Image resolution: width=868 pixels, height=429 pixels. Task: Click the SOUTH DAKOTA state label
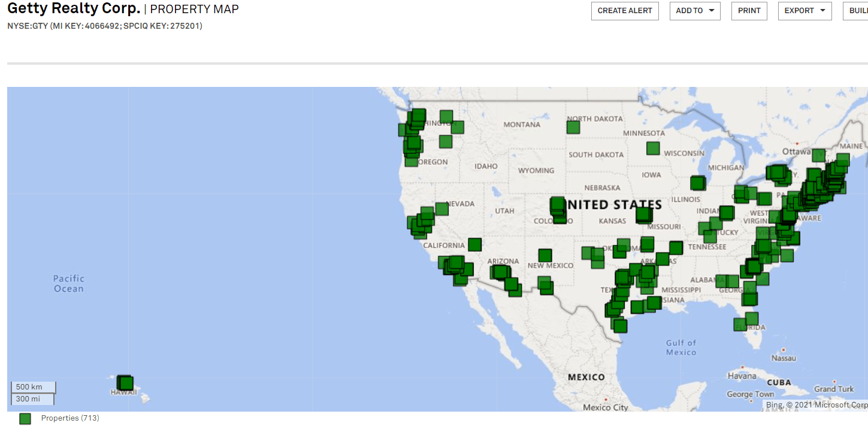(596, 155)
